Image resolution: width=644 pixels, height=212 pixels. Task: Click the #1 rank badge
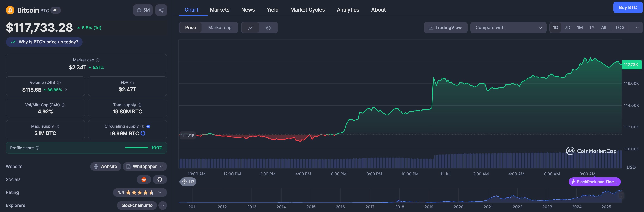click(55, 10)
